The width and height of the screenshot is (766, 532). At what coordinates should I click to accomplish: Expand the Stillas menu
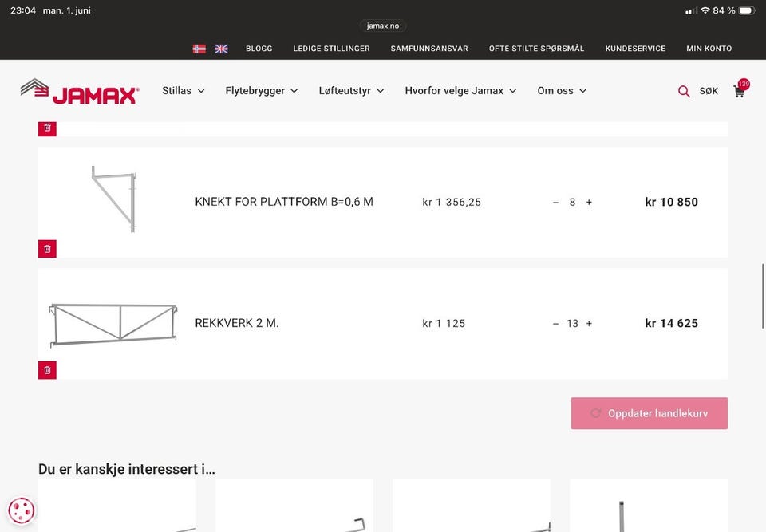(x=184, y=91)
